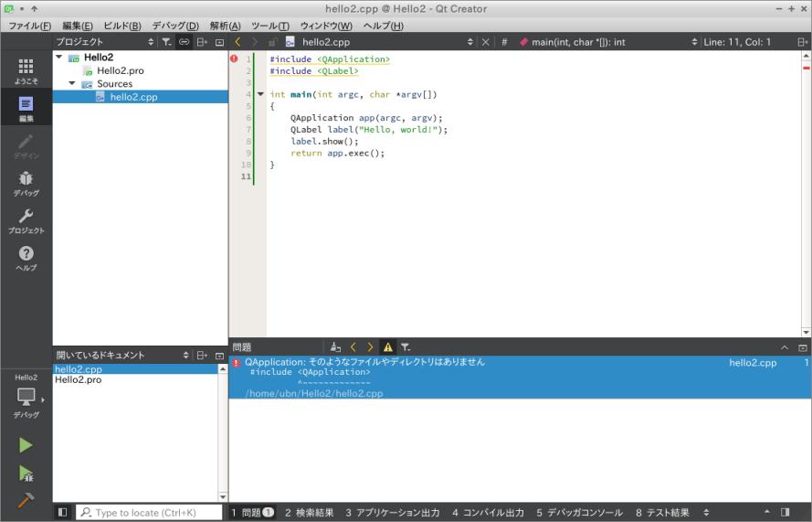The image size is (812, 522).
Task: Toggle right sidebar visibility button
Action: (x=786, y=512)
